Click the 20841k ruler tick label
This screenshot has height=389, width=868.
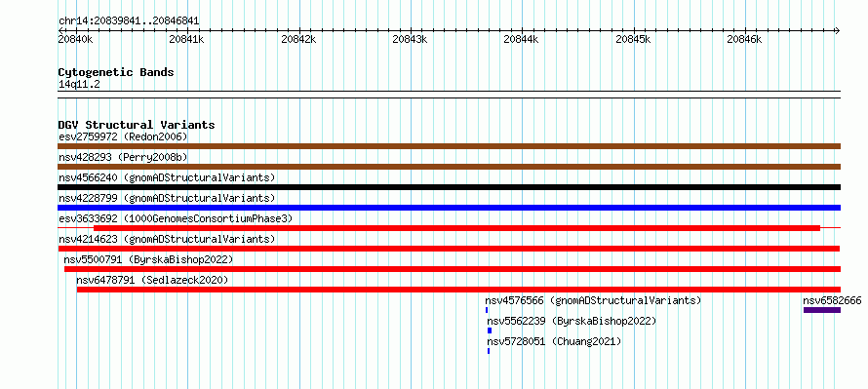point(187,39)
